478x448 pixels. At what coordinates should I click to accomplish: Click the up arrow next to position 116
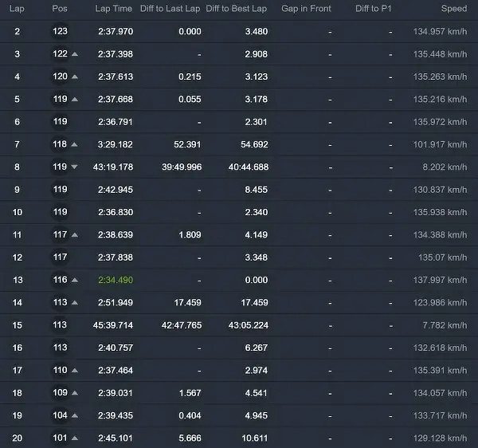click(75, 281)
